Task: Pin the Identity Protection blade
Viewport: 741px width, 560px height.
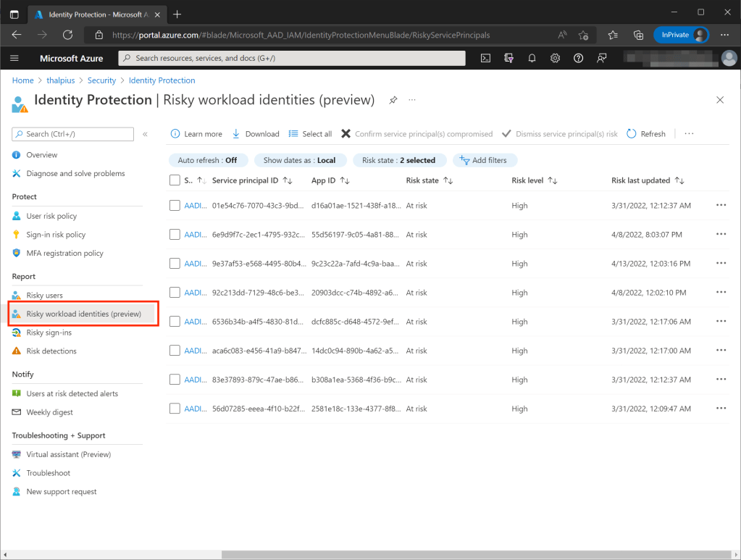Action: tap(393, 100)
